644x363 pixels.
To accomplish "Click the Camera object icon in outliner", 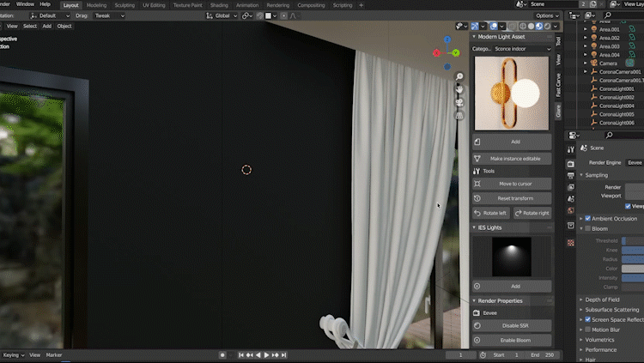I will (x=594, y=63).
